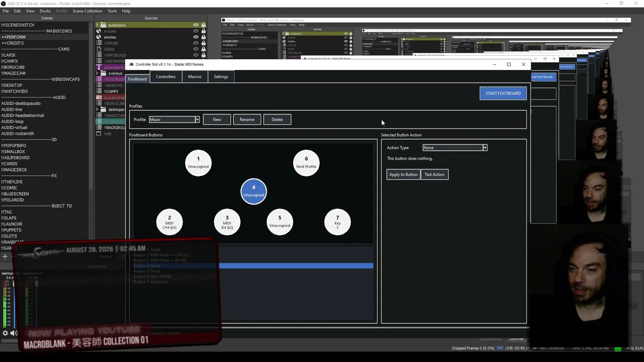Click the window icon beside rsdlc source
Image resolution: width=644 pixels, height=362 pixels.
click(99, 134)
